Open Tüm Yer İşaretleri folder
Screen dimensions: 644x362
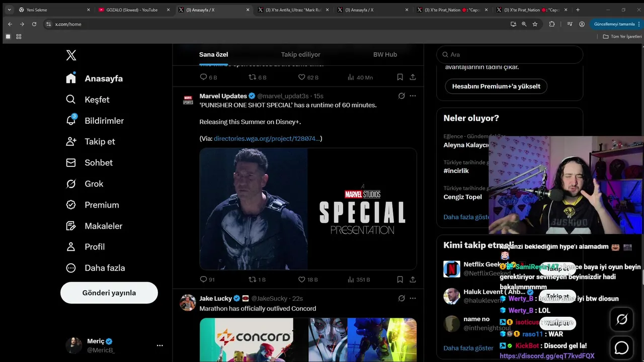[x=622, y=37]
